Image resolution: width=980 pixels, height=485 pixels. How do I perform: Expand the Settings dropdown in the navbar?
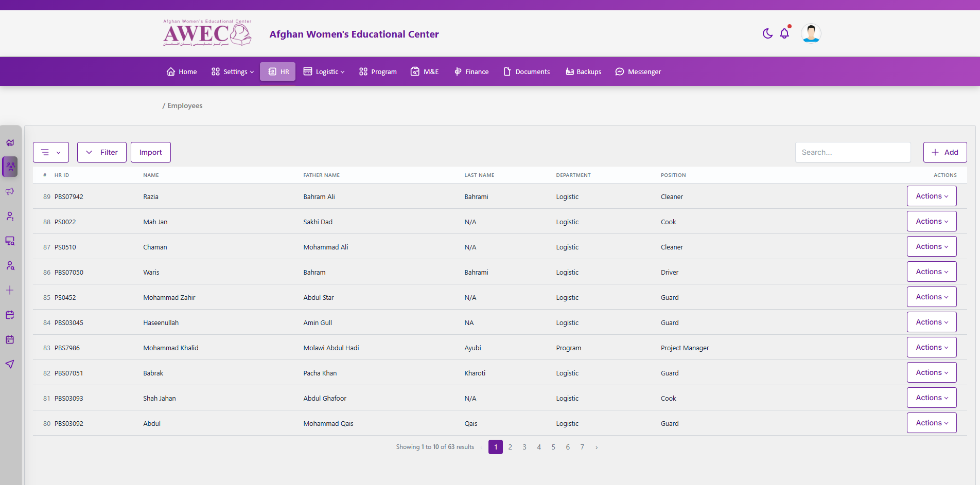[232, 71]
